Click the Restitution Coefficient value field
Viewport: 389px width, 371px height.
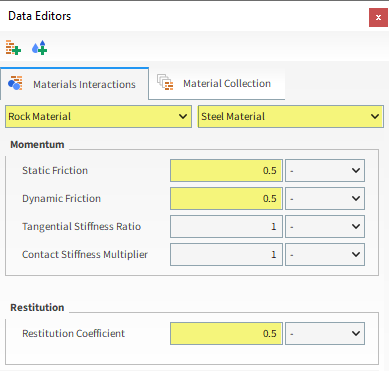coord(226,333)
